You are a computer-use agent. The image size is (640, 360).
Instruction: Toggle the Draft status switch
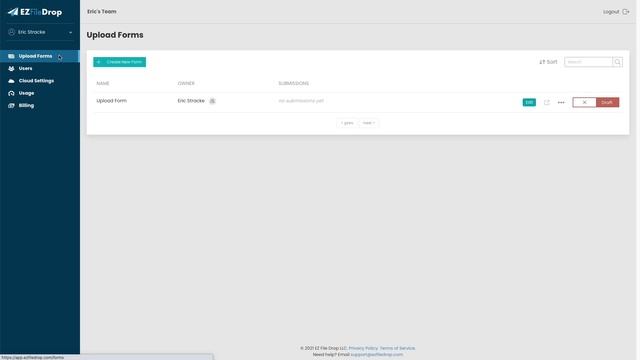(596, 102)
